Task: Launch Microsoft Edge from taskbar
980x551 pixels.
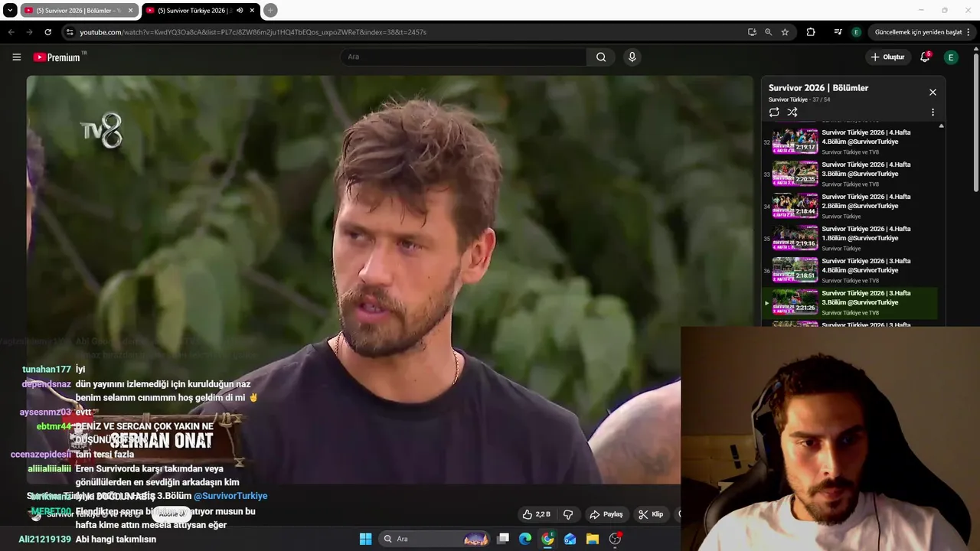Action: [x=525, y=539]
